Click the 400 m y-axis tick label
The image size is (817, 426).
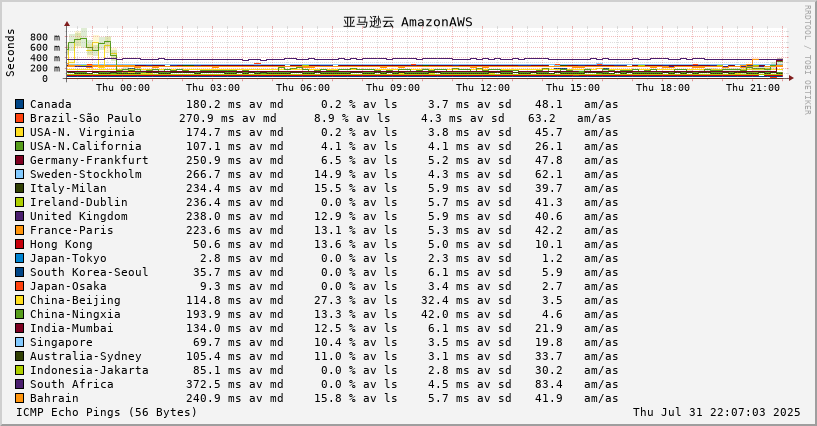(45, 58)
